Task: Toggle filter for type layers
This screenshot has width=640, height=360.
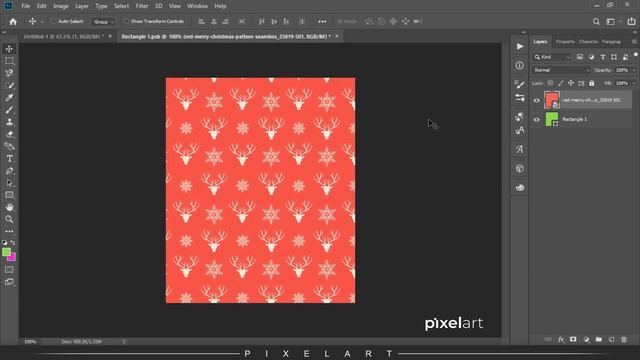Action: click(x=602, y=57)
